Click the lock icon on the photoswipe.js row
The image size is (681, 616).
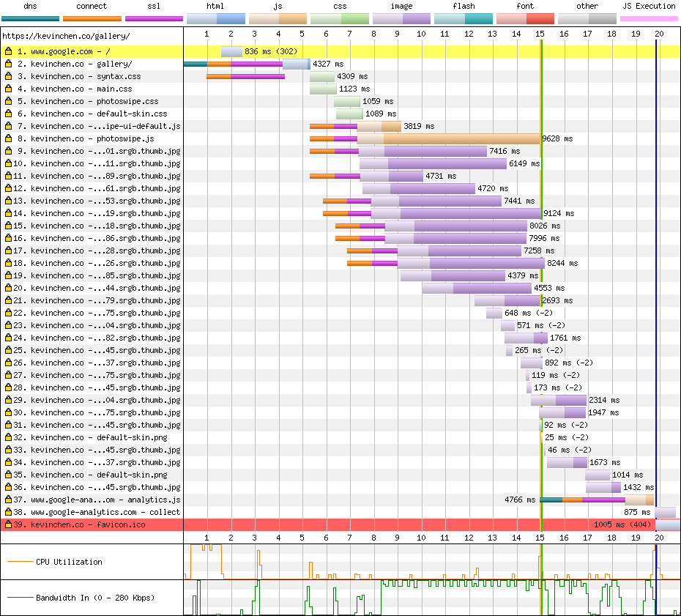pos(9,139)
